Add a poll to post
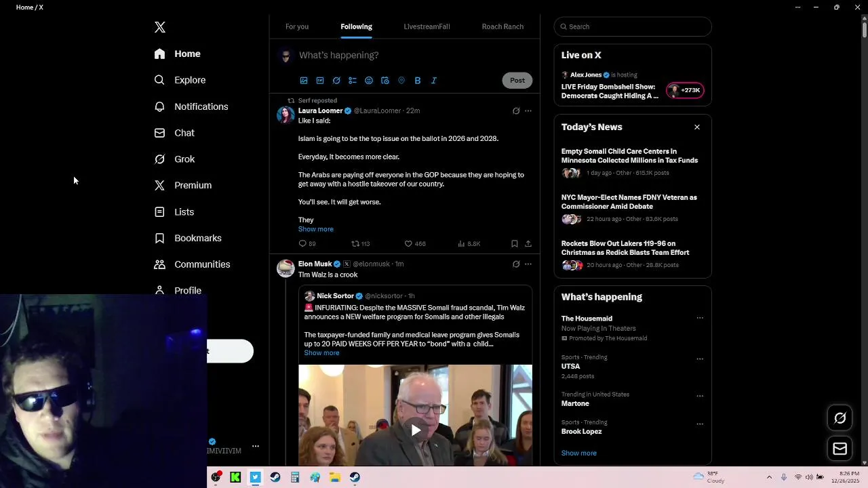Screen dimensions: 868x488 pyautogui.click(x=353, y=80)
